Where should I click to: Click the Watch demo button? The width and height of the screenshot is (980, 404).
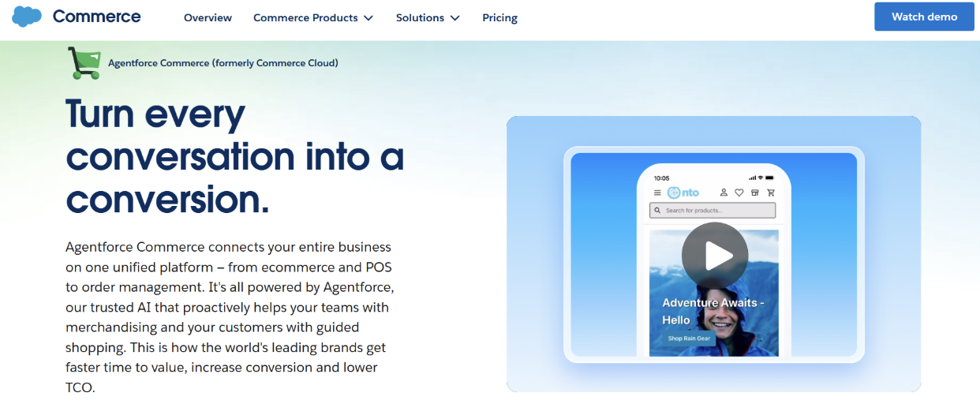tap(924, 17)
